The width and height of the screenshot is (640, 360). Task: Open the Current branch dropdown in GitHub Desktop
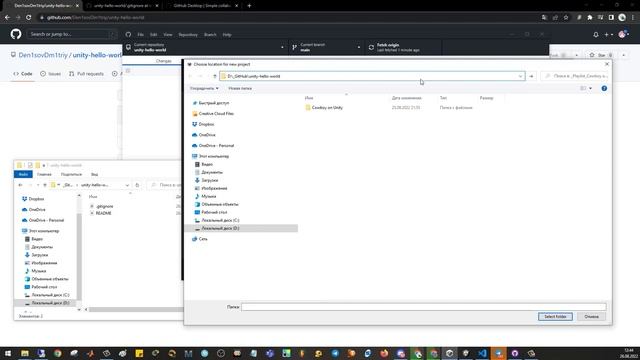327,47
